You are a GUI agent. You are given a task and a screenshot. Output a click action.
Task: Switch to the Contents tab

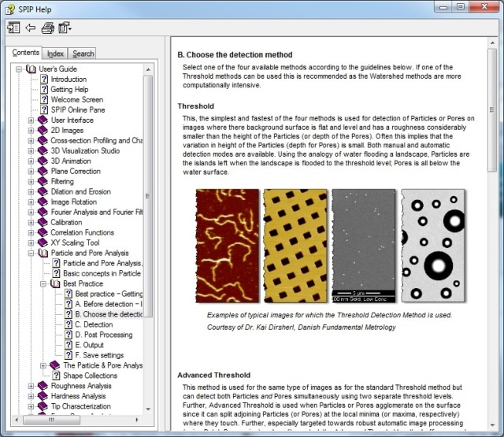(x=25, y=53)
